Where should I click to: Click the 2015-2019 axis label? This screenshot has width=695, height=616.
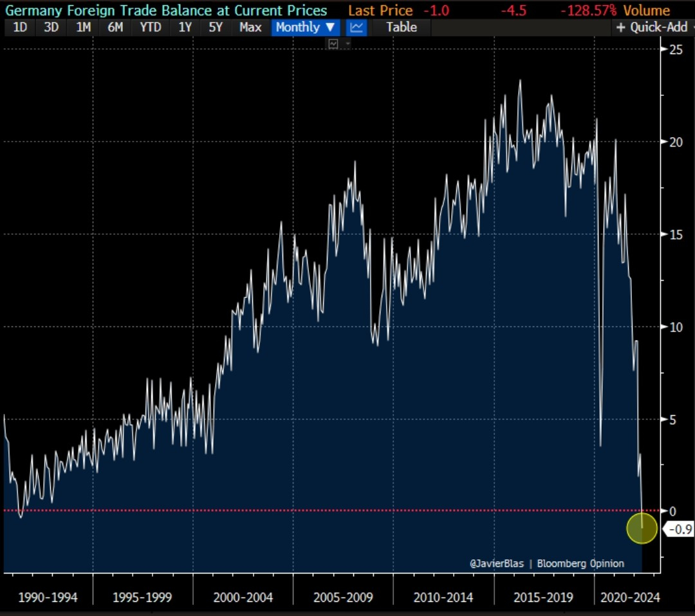pyautogui.click(x=543, y=597)
